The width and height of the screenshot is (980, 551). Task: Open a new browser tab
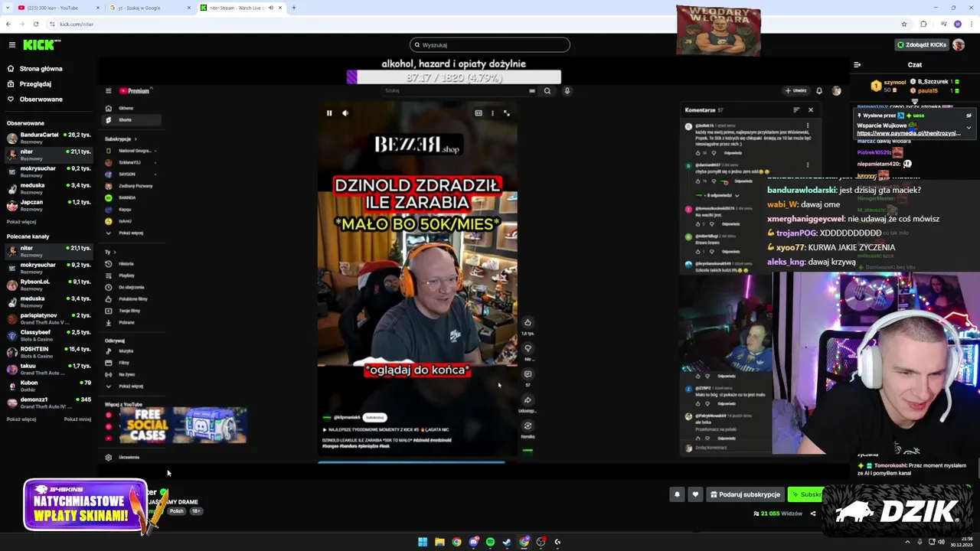[x=294, y=8]
